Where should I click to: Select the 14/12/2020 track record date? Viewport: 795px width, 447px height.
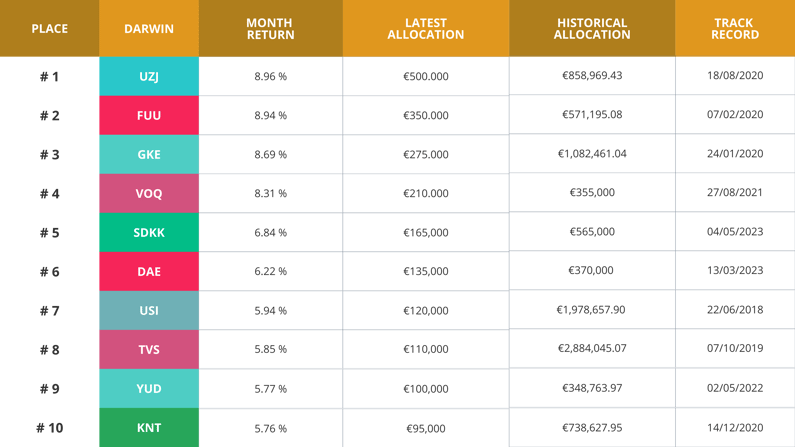(735, 427)
